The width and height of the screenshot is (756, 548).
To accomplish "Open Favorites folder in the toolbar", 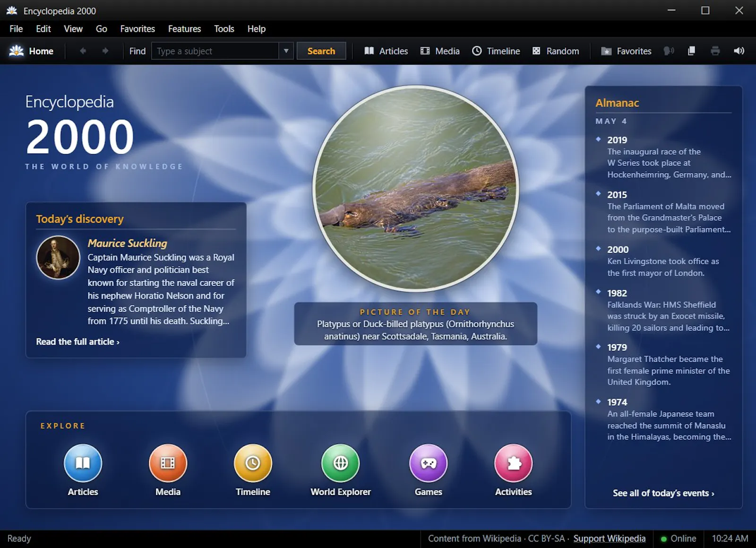I will point(626,51).
